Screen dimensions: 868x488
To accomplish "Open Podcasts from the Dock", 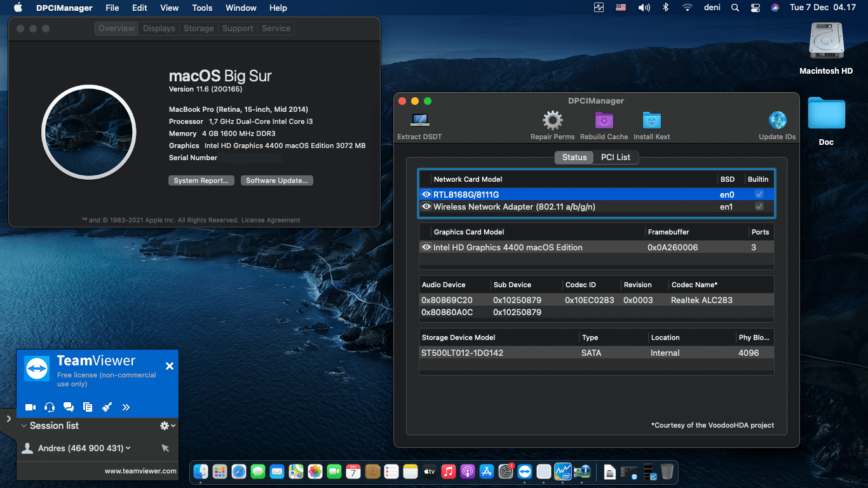I will tap(468, 471).
